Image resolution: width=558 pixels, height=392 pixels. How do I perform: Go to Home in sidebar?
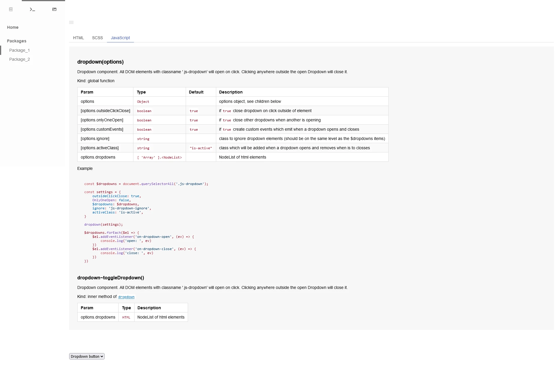point(13,27)
